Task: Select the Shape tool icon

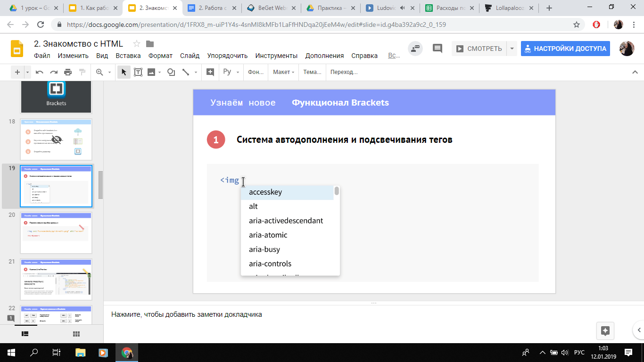Action: click(x=171, y=72)
